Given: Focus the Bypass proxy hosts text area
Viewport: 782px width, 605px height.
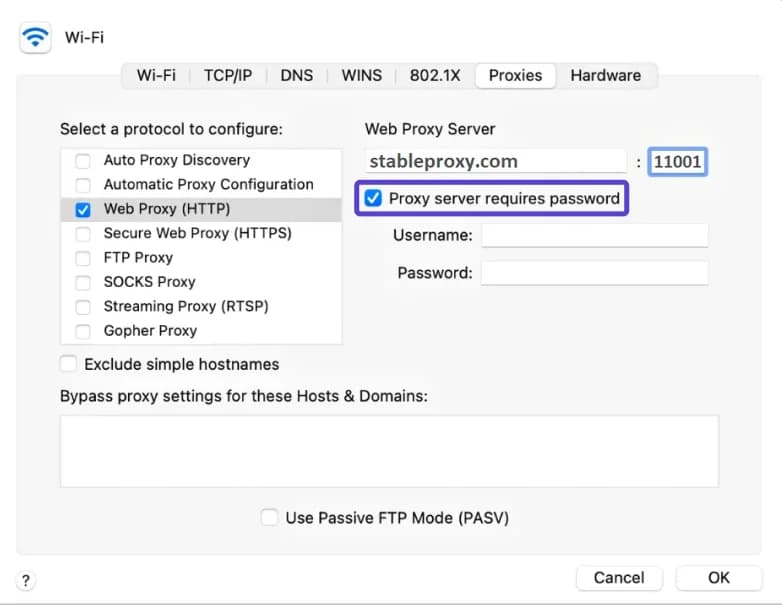Looking at the screenshot, I should (x=389, y=451).
